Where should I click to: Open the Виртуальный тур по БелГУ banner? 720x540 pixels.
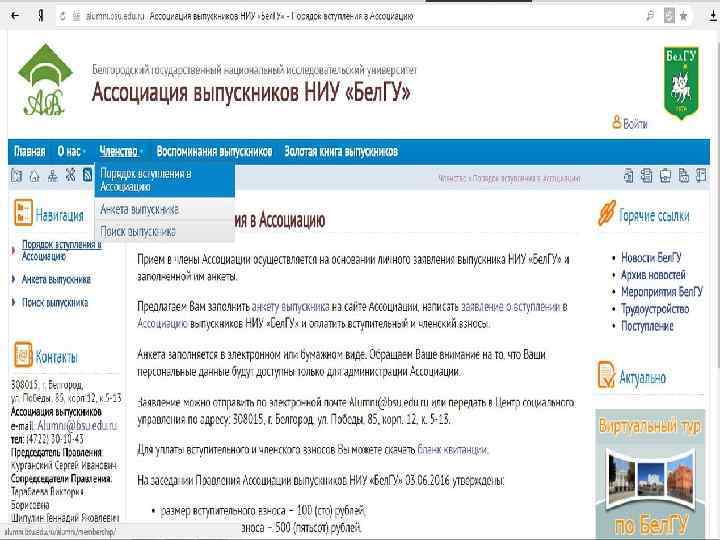tap(650, 474)
